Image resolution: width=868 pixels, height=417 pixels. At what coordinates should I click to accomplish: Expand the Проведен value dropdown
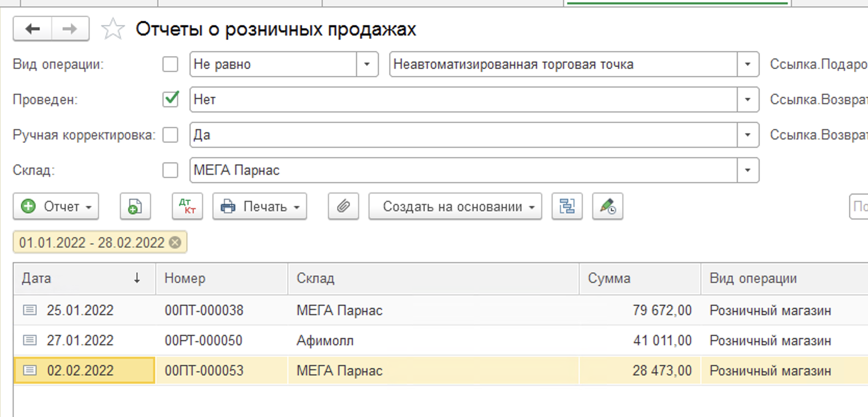click(x=748, y=99)
